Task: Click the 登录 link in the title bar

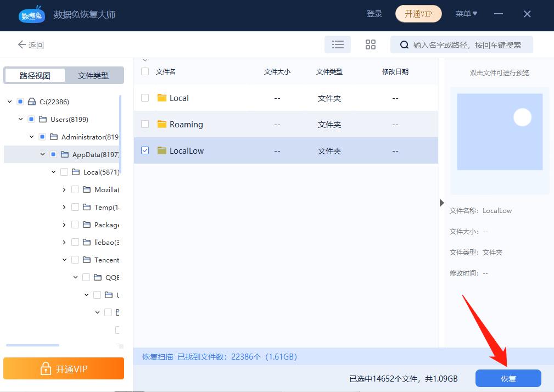Action: (374, 14)
